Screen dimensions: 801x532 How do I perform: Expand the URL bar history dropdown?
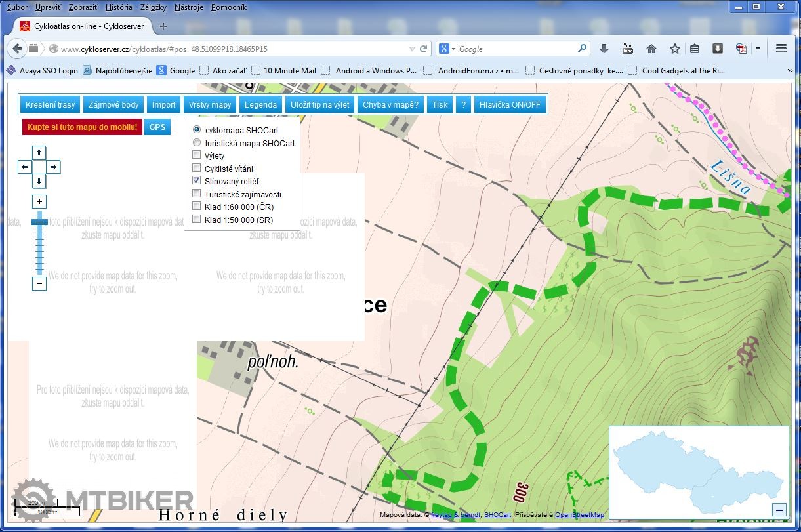412,49
